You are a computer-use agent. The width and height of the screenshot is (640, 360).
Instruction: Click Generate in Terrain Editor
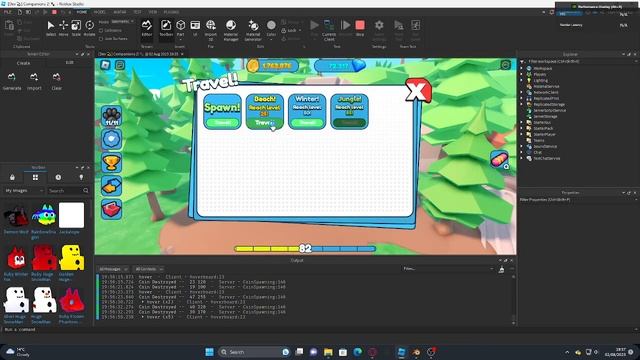click(x=12, y=82)
